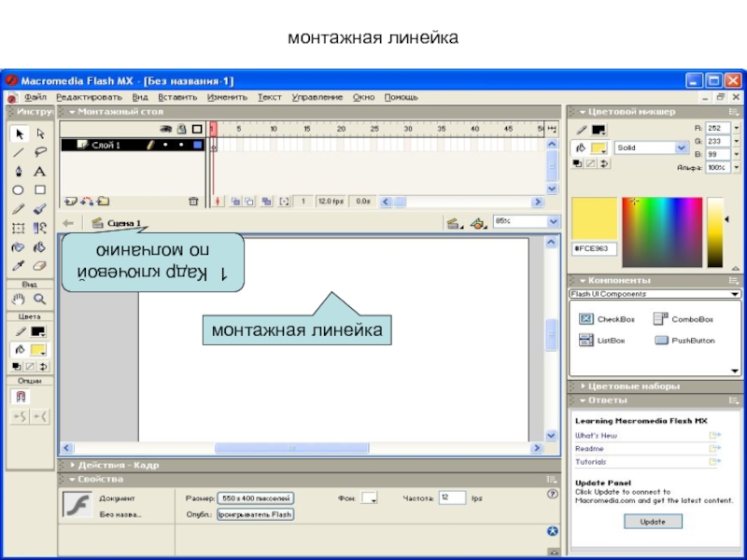Image resolution: width=747 pixels, height=560 pixels.
Task: Select the Lasso tool
Action: [x=40, y=152]
